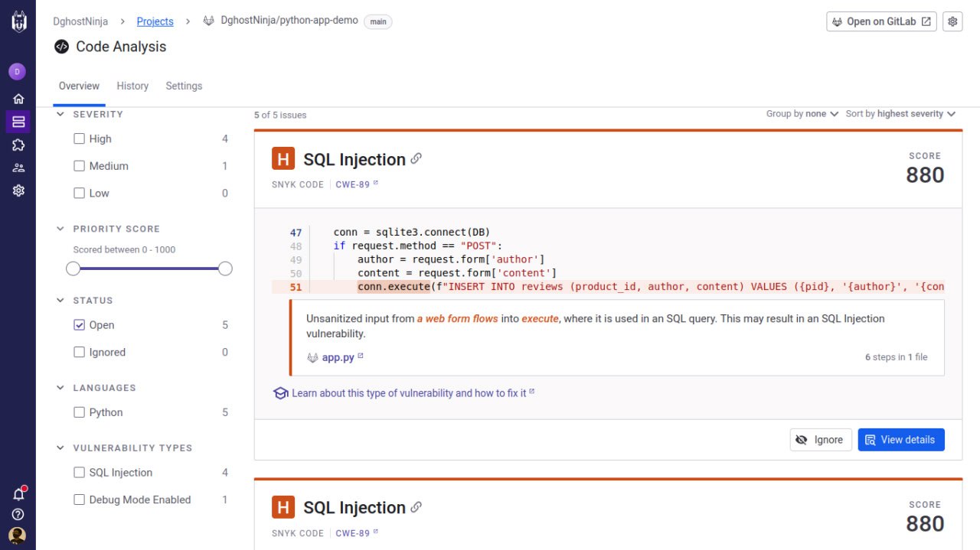The height and width of the screenshot is (550, 980).
Task: Click the project settings gear button
Action: pyautogui.click(x=952, y=21)
